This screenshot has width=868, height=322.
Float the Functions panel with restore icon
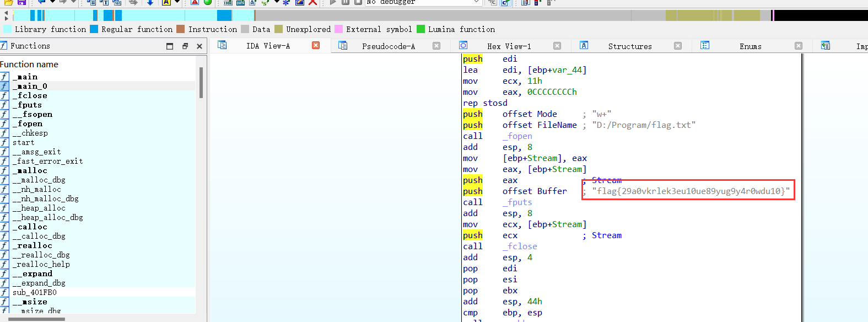(x=185, y=46)
